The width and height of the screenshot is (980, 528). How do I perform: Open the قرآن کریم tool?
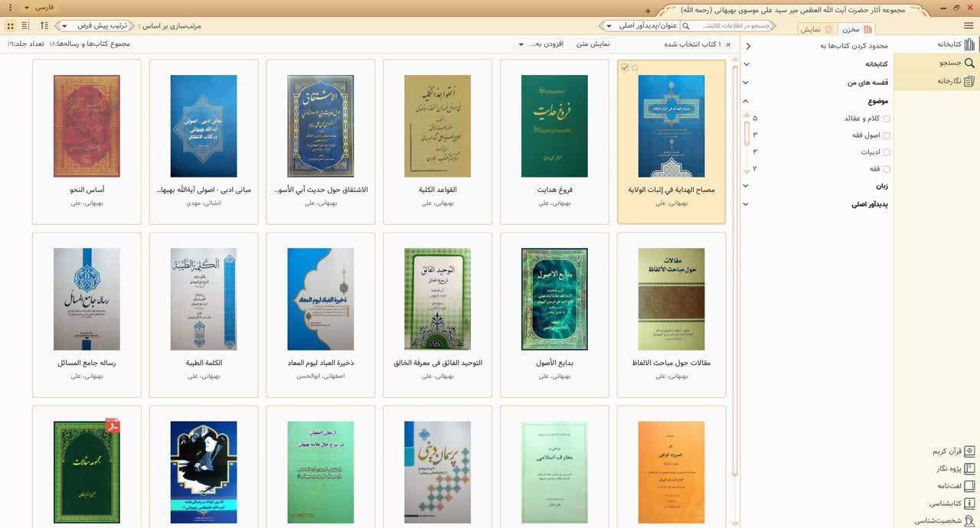[x=953, y=451]
